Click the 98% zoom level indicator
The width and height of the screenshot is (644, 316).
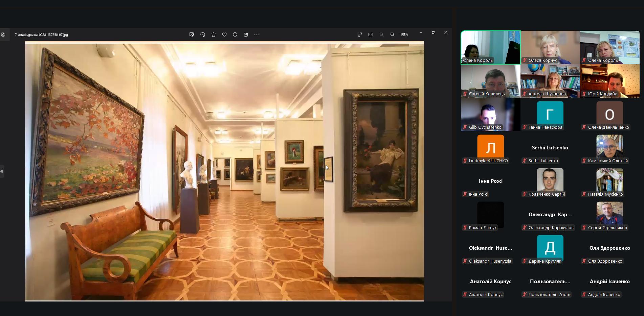pos(404,34)
